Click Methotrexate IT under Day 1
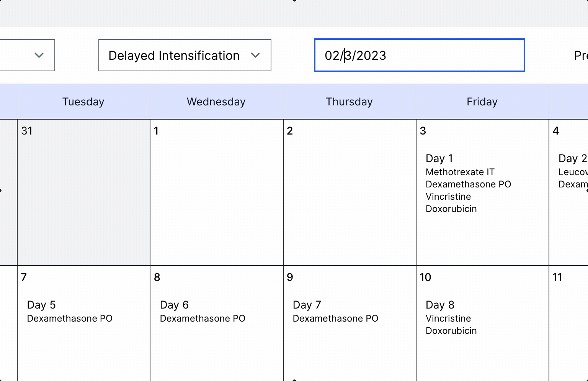The image size is (588, 381). tap(460, 172)
